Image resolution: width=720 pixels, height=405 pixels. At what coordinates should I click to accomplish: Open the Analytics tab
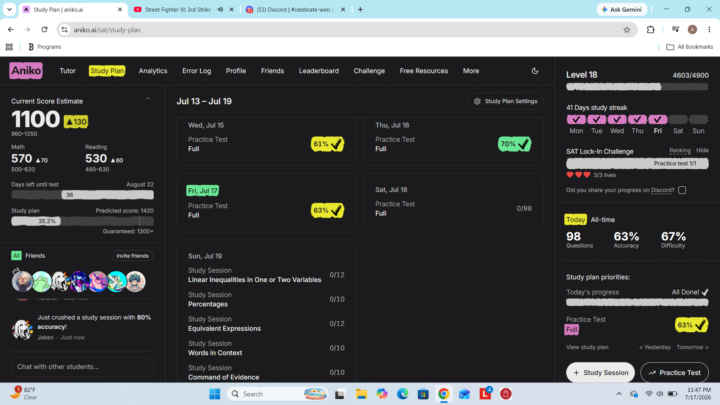coord(153,71)
